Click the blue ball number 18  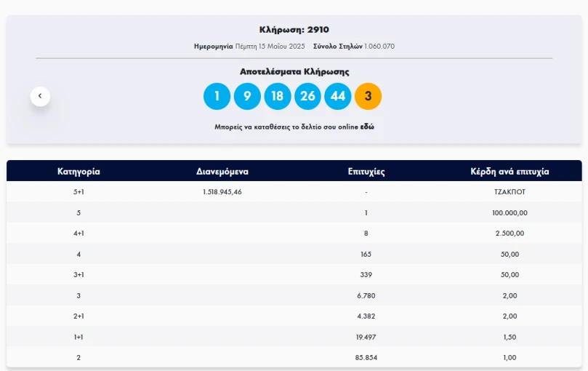point(277,96)
